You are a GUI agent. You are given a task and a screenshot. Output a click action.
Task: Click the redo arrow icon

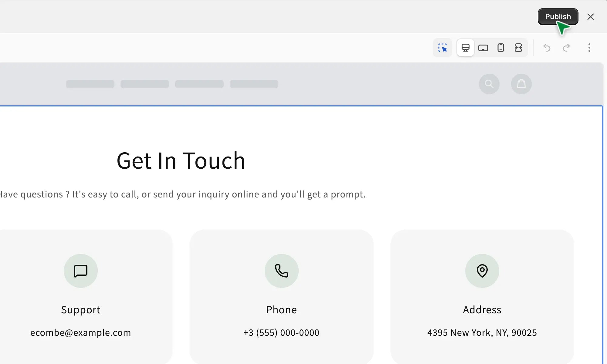click(566, 48)
